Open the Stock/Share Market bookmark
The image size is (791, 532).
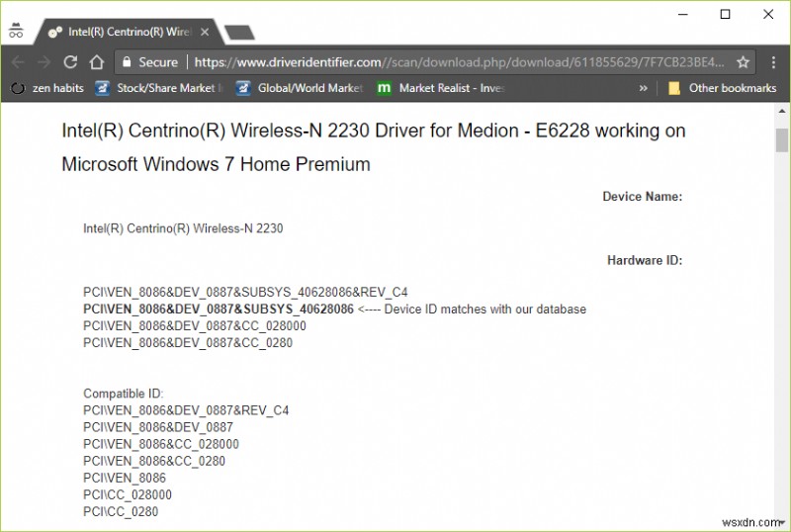click(x=159, y=88)
